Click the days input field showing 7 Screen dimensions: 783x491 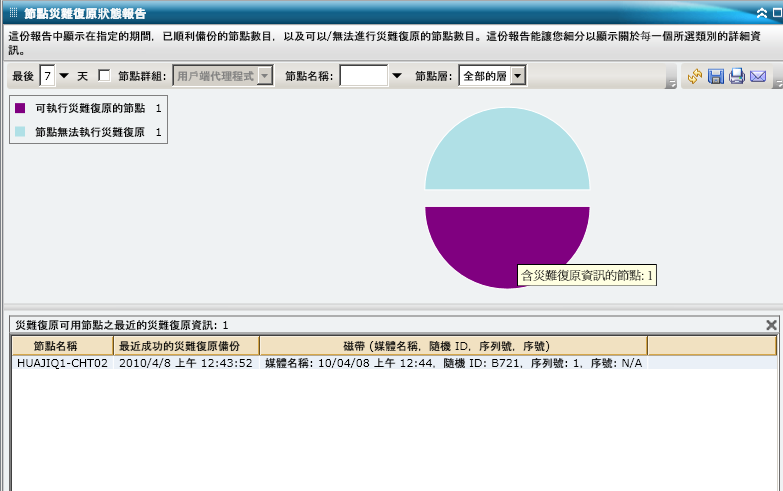tap(47, 76)
